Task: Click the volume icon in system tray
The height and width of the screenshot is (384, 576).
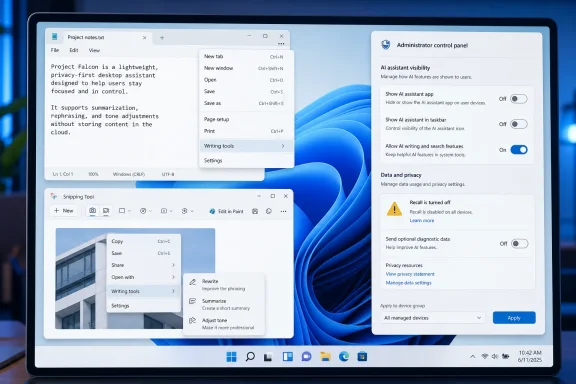Action: point(495,356)
